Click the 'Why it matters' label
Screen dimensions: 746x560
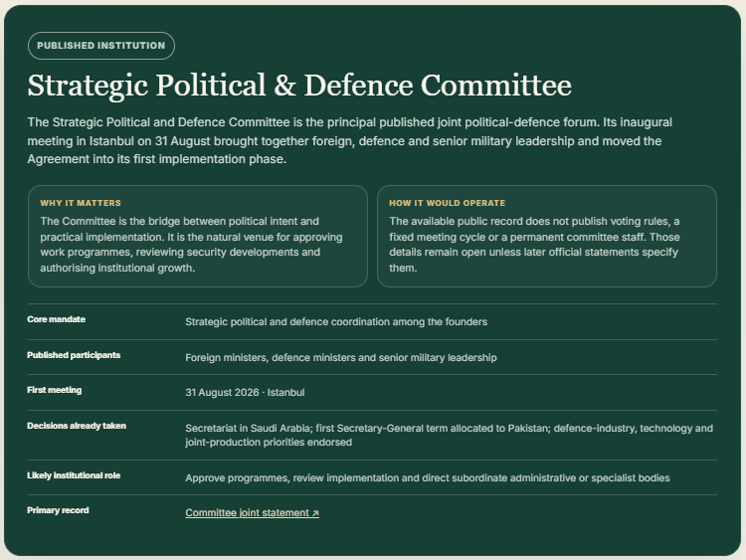81,203
